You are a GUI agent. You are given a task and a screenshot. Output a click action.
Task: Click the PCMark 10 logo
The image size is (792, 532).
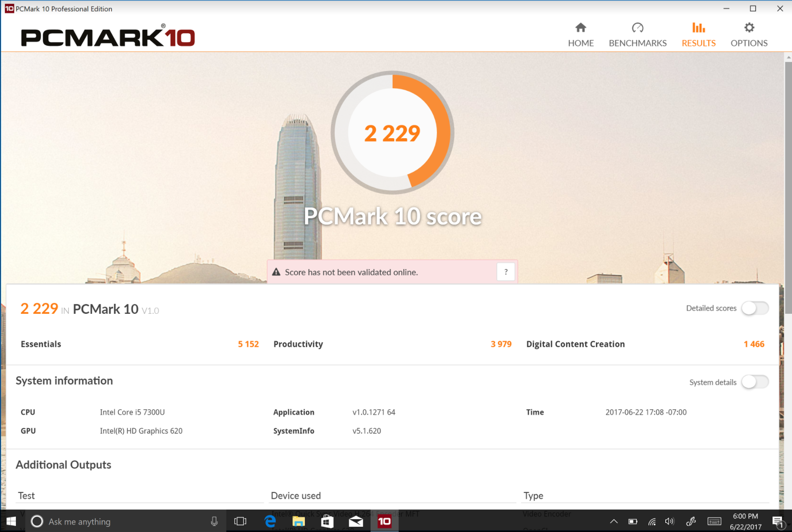coord(108,36)
